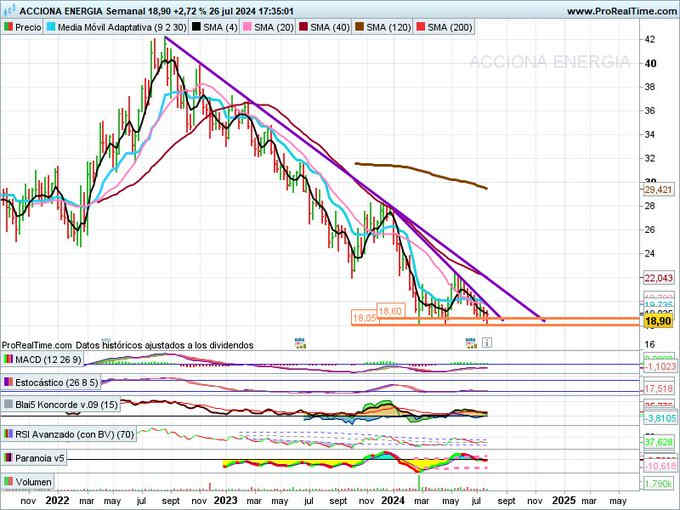Click the ProRealTime.com Datos históricos ajustados note
The height and width of the screenshot is (510, 680).
tap(128, 345)
